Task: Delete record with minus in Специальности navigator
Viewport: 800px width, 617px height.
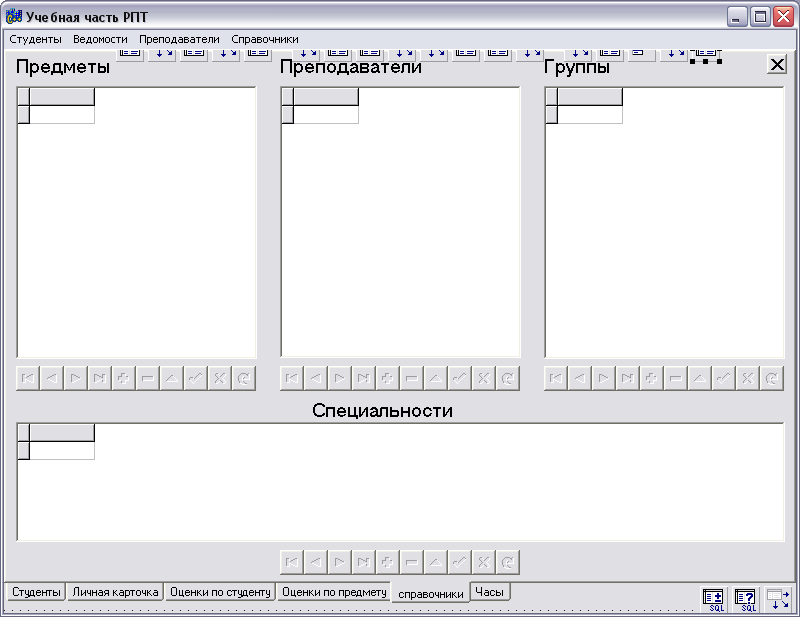Action: (x=412, y=562)
